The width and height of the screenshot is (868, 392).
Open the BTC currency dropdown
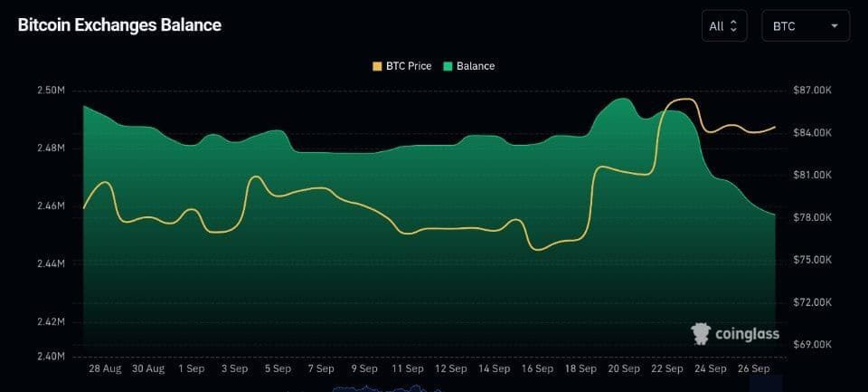[x=806, y=26]
